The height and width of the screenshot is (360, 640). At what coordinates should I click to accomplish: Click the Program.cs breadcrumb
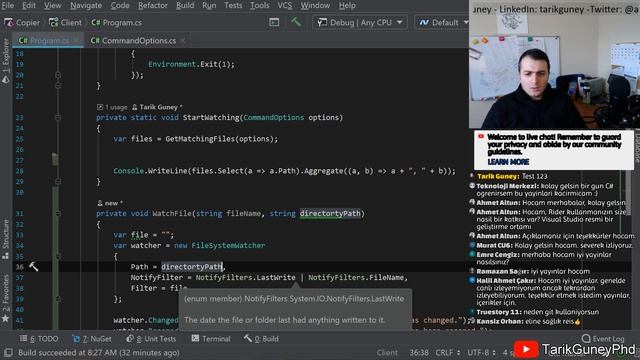click(116, 22)
